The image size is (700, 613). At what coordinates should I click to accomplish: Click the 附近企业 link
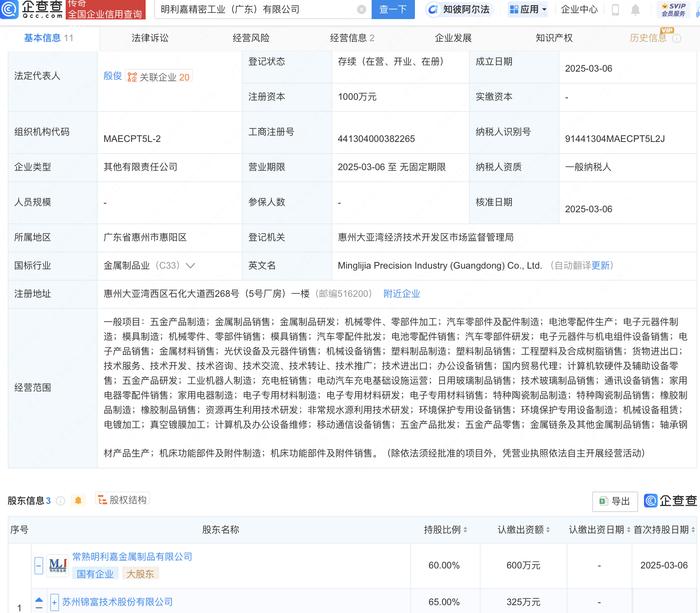coord(402,294)
